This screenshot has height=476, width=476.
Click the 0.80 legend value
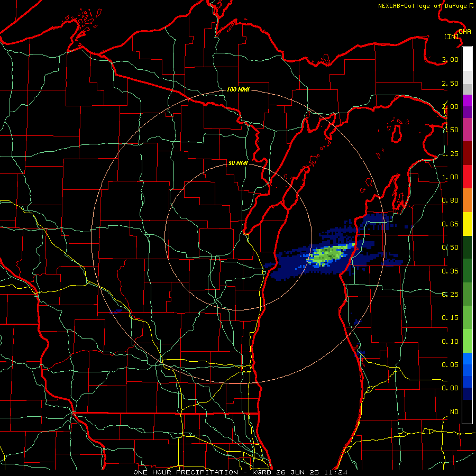450,200
